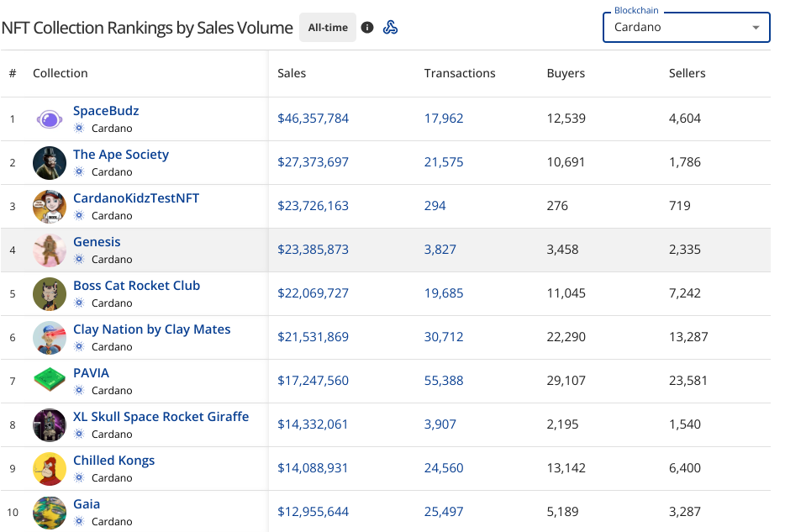Open XL Skull Space Rocket Giraffe link
The width and height of the screenshot is (785, 532).
(x=161, y=417)
